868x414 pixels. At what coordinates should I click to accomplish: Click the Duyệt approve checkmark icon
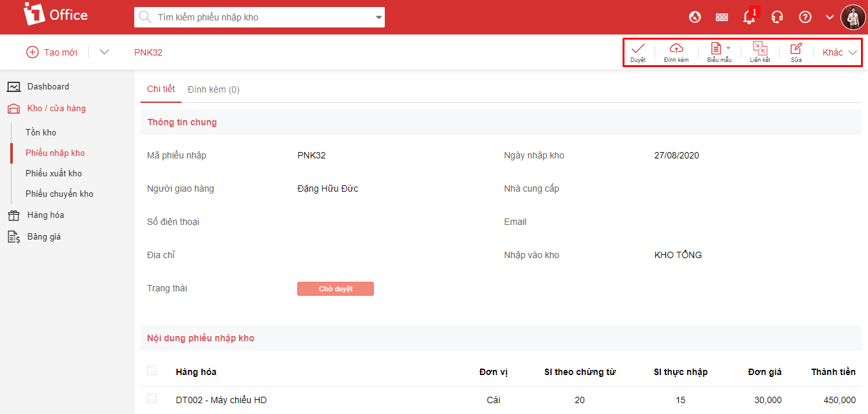[x=638, y=49]
